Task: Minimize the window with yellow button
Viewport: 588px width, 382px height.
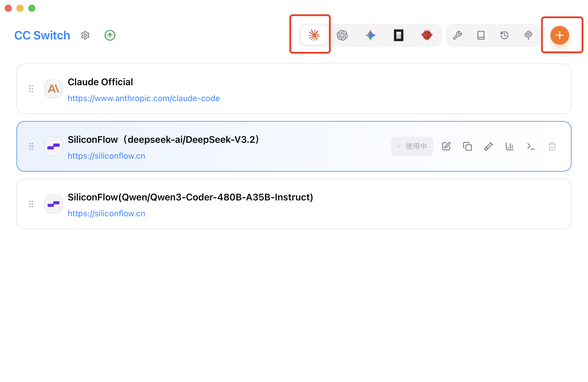Action: tap(20, 8)
